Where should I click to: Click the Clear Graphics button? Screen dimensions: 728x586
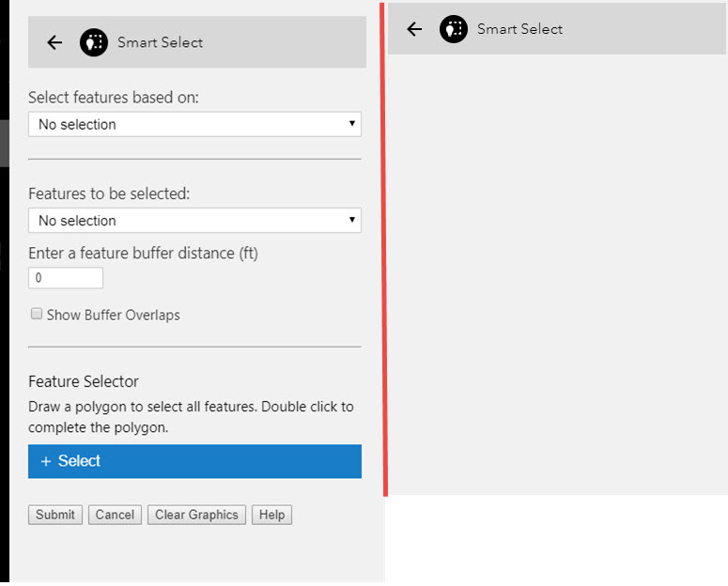196,515
